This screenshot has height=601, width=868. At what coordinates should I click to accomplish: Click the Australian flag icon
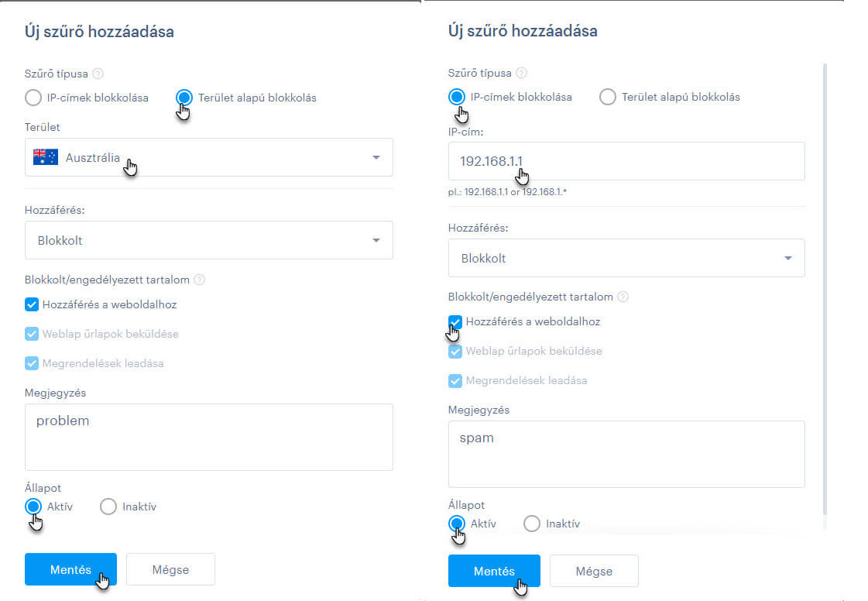pos(46,157)
